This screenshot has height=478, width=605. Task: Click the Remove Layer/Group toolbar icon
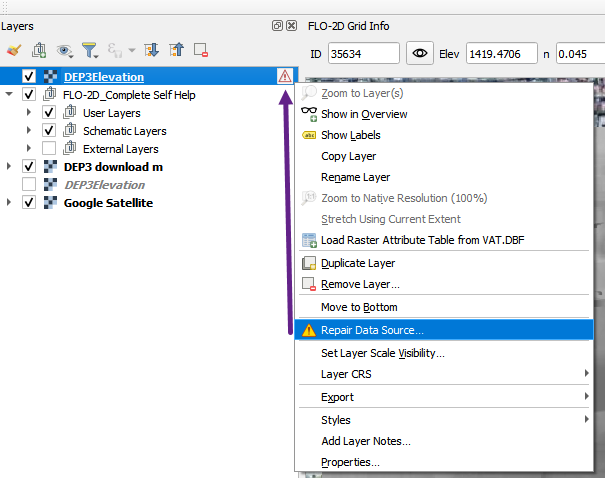201,50
